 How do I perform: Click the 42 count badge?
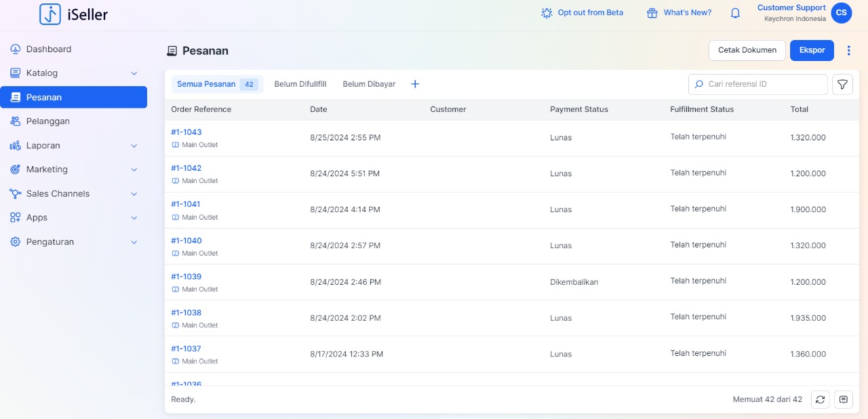coord(249,85)
